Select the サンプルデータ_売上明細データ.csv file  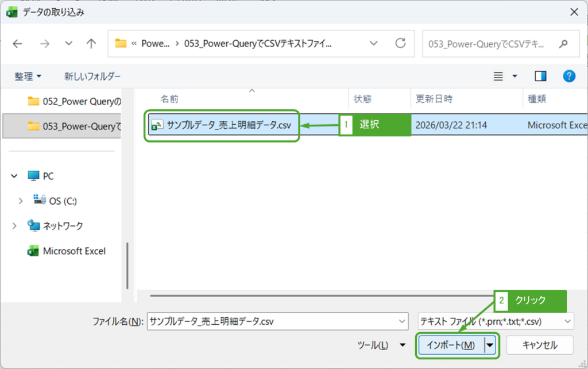228,125
